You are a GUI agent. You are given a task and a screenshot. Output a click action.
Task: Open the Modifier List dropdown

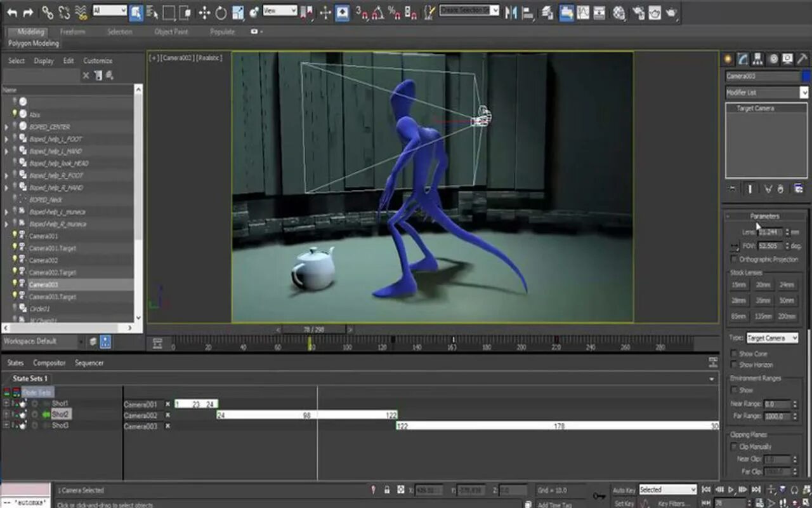pos(767,93)
